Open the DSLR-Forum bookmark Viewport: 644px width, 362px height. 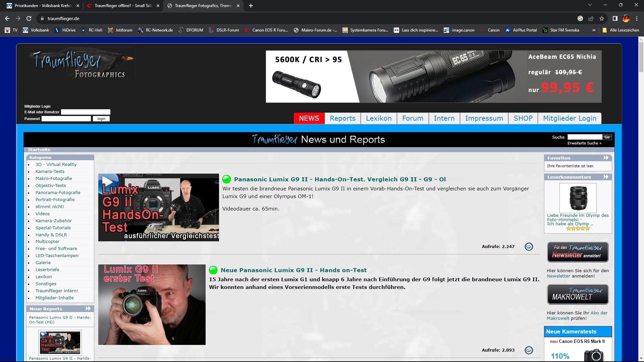tap(224, 30)
